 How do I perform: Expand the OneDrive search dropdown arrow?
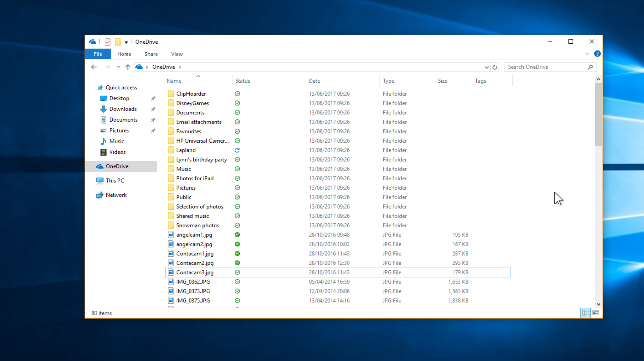pos(486,67)
